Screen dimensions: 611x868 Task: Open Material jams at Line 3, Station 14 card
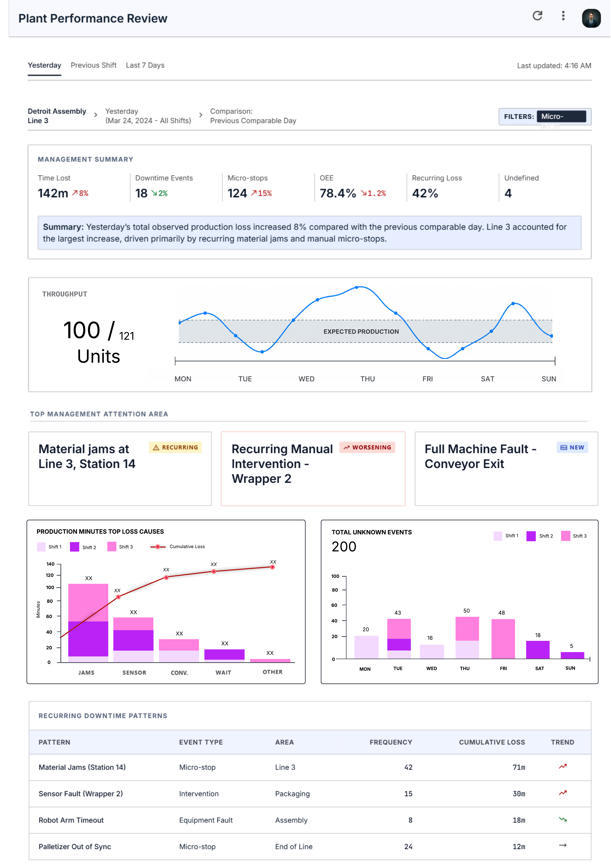pyautogui.click(x=120, y=469)
